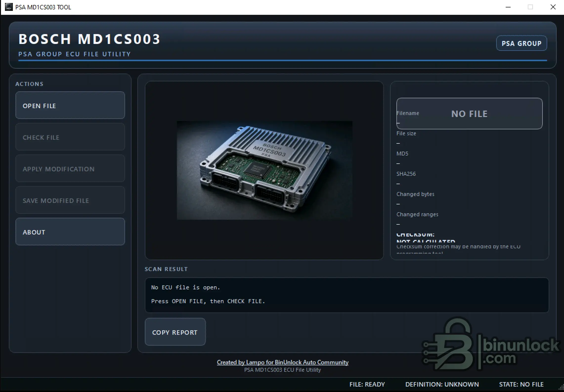Click 'Press OPEN FILE, then CHECK FILE.' line
Image resolution: width=564 pixels, height=392 pixels.
[208, 301]
